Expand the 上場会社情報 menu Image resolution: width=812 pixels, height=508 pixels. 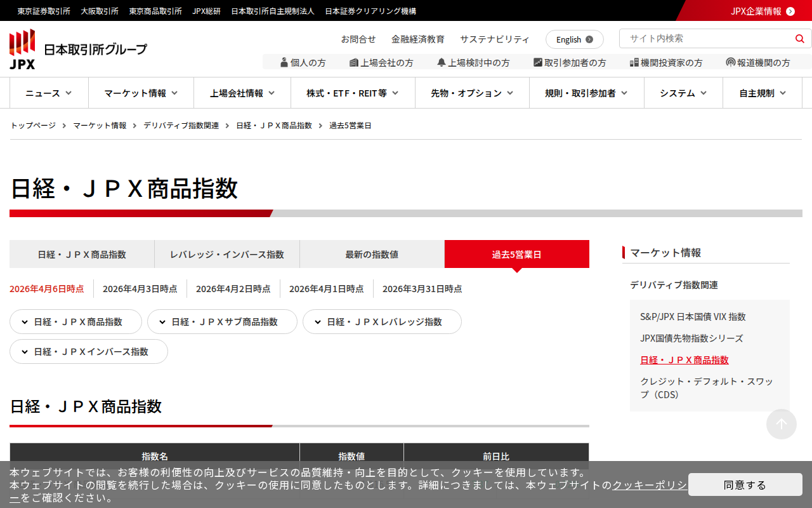coord(242,93)
